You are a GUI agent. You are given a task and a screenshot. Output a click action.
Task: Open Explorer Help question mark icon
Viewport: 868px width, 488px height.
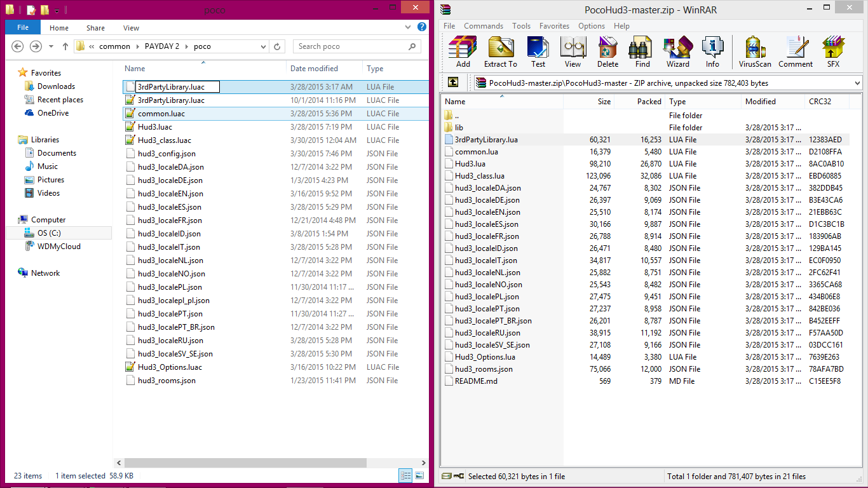click(422, 27)
